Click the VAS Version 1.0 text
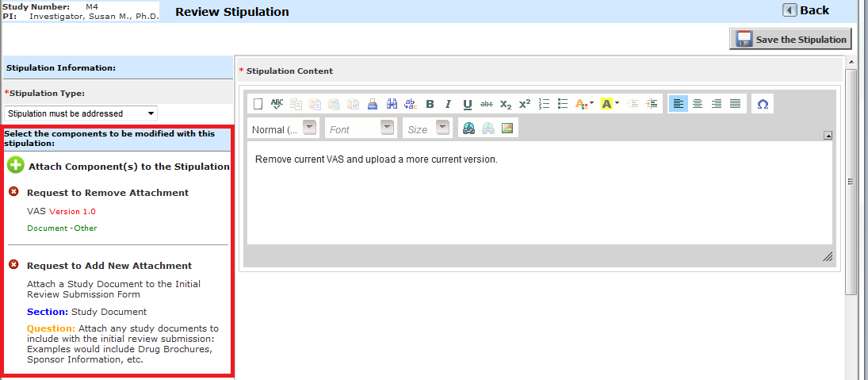The image size is (868, 380). pos(62,211)
